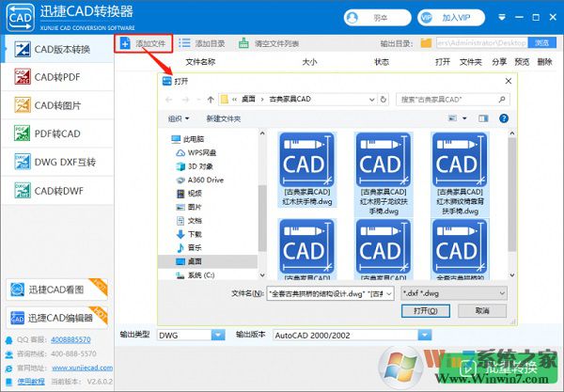Refresh the 古典家具CAD folder view
The height and width of the screenshot is (392, 564).
point(384,100)
